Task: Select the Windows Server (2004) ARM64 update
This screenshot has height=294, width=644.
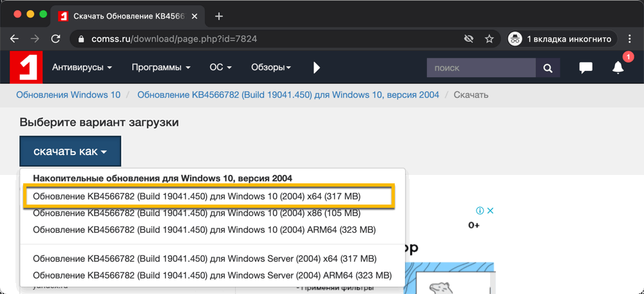Action: (x=212, y=275)
